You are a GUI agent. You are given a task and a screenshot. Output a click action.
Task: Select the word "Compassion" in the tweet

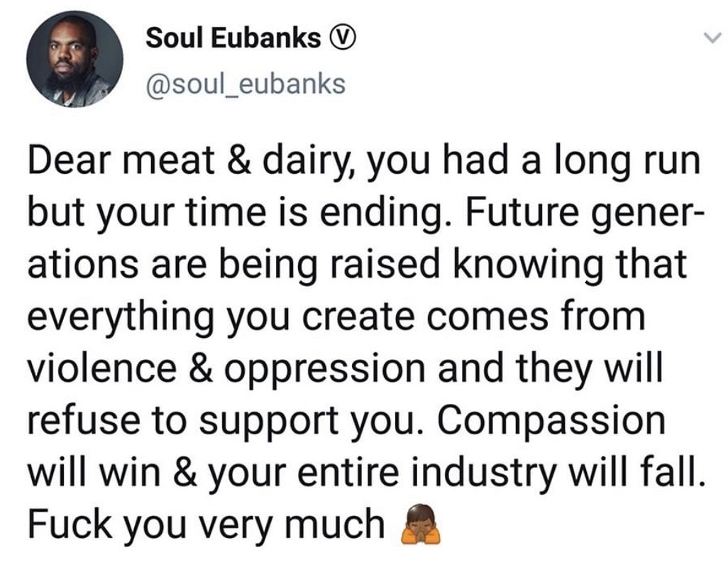pyautogui.click(x=552, y=420)
